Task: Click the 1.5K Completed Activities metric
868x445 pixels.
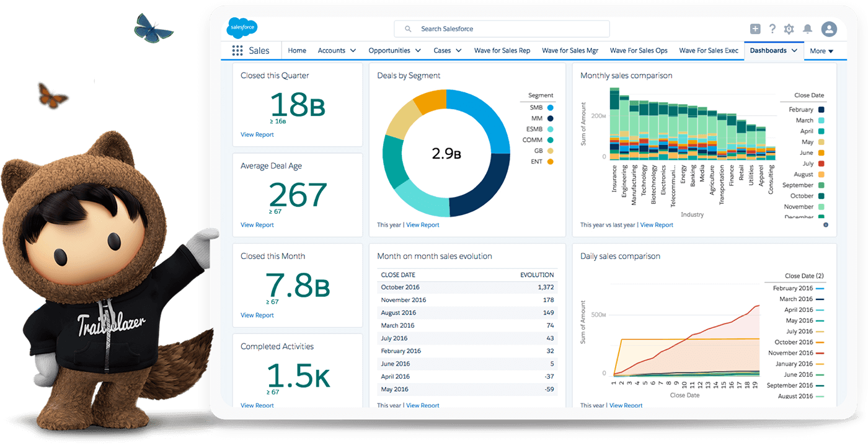Action: pyautogui.click(x=298, y=376)
